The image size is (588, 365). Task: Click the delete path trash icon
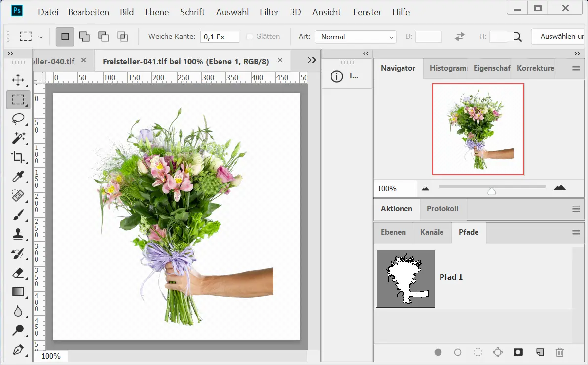pos(559,352)
